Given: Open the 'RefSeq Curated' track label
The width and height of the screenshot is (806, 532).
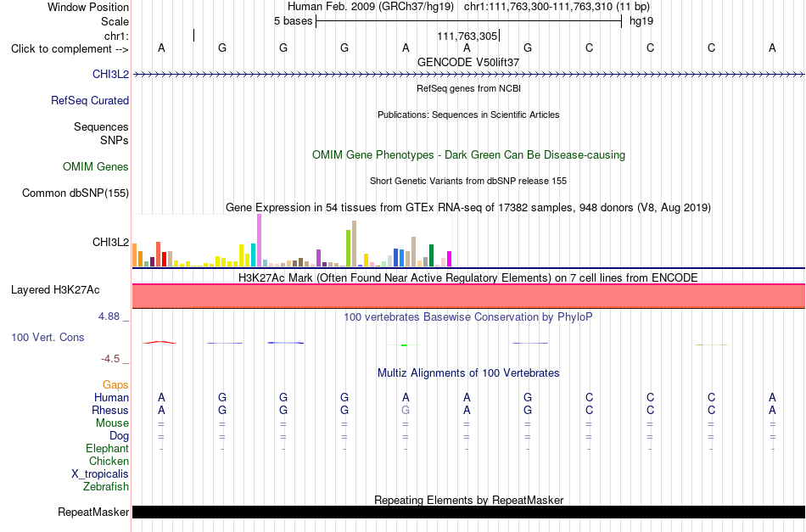Looking at the screenshot, I should tap(90, 100).
